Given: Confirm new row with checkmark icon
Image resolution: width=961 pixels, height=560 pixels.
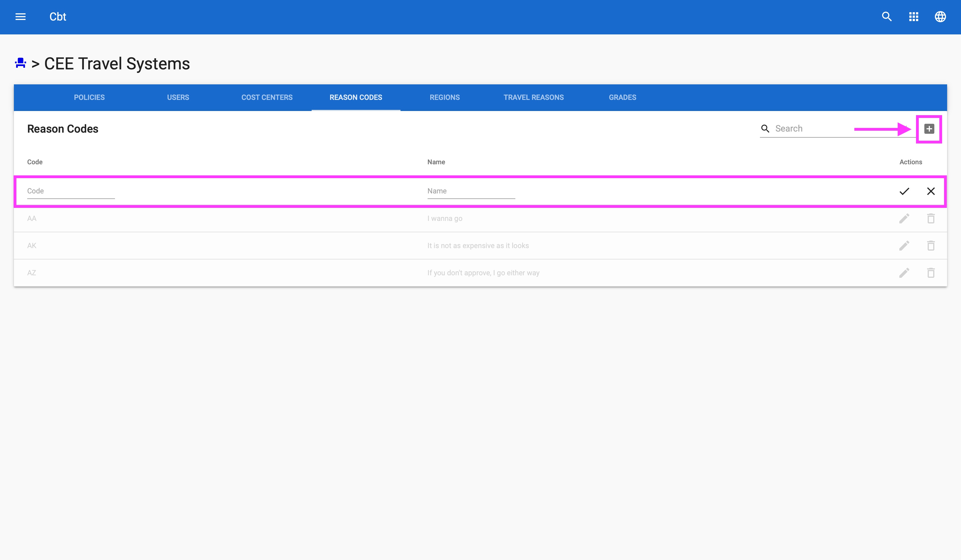Looking at the screenshot, I should [904, 191].
